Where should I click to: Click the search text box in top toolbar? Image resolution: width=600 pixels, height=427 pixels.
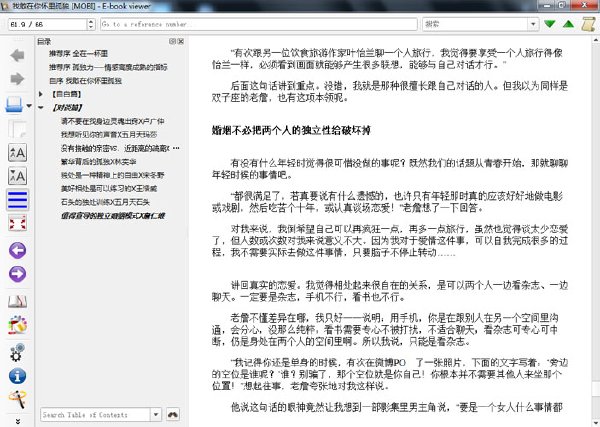coord(475,24)
